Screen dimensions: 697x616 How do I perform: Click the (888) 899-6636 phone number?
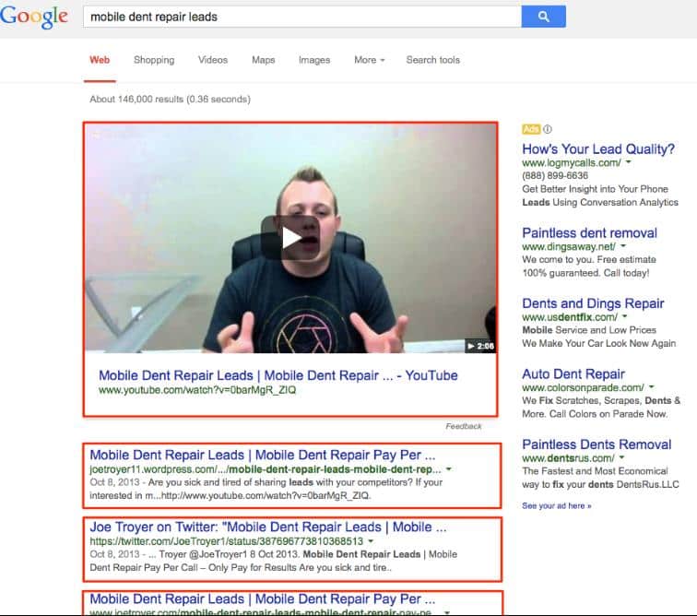tap(555, 176)
